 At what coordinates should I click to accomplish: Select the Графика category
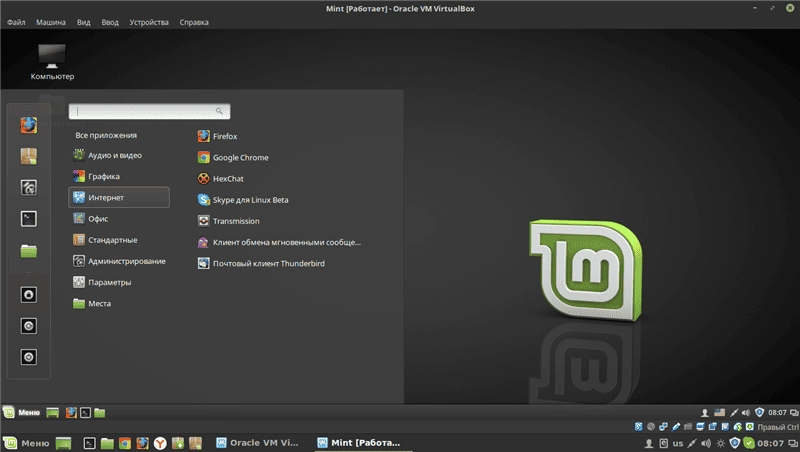[96, 177]
